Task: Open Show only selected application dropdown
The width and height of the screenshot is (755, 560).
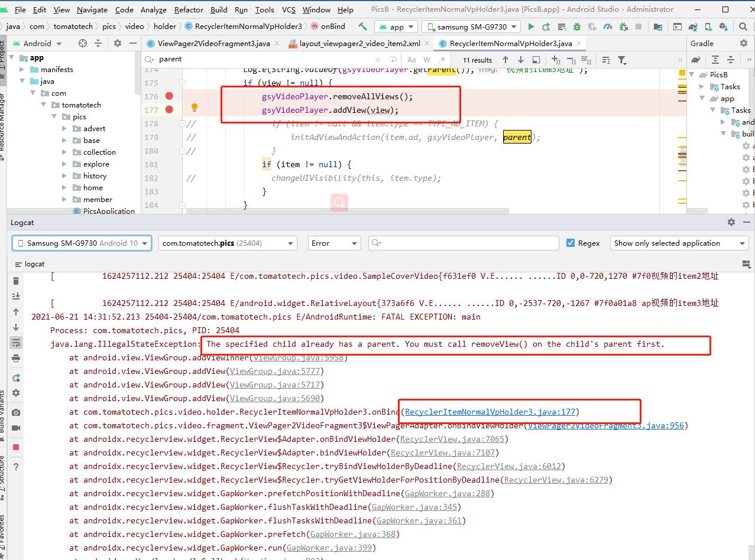Action: 679,243
